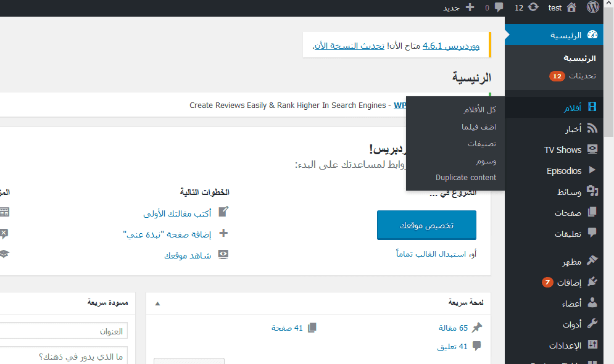Click the تحديث النسخة الآن update link
Screen dimensions: 614x364
tap(349, 46)
